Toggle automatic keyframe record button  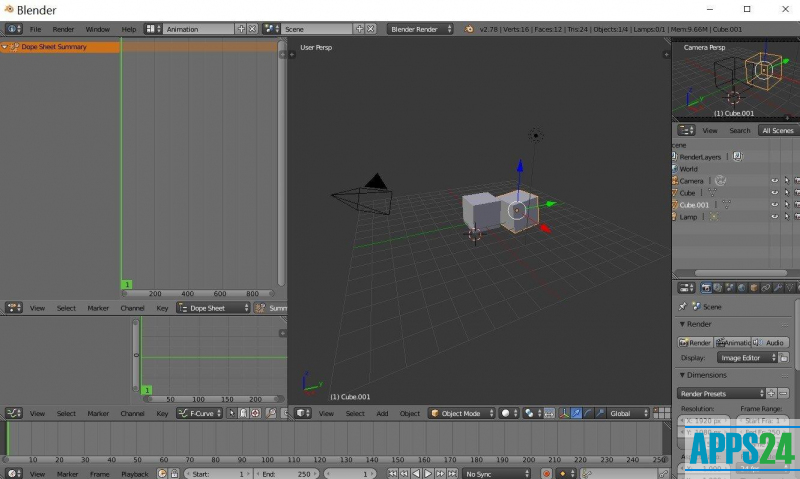pyautogui.click(x=546, y=474)
